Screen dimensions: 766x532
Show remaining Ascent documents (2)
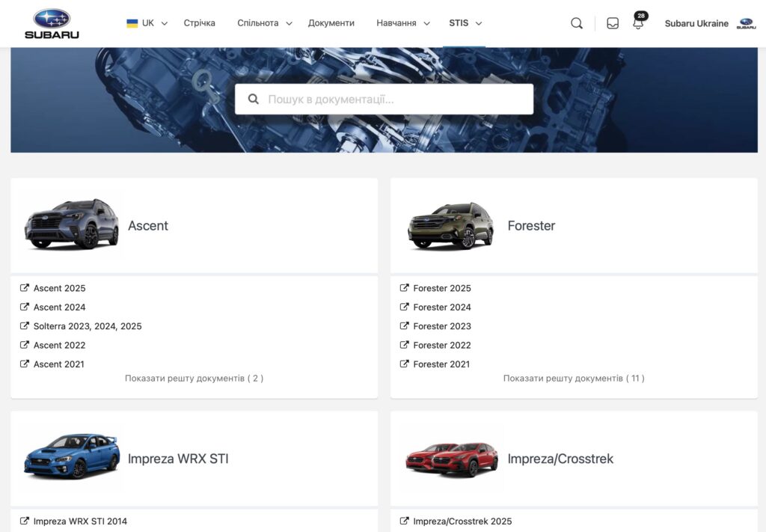(x=194, y=379)
